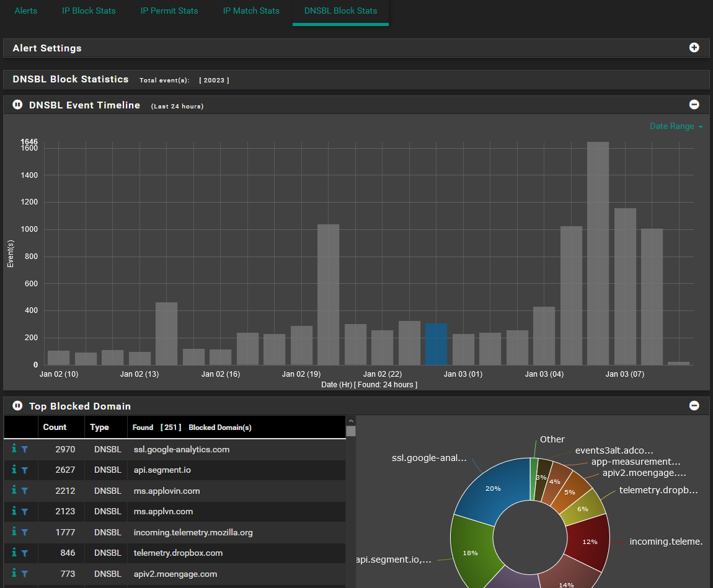Click the total events value 20023
The image size is (713, 588).
[x=214, y=80]
